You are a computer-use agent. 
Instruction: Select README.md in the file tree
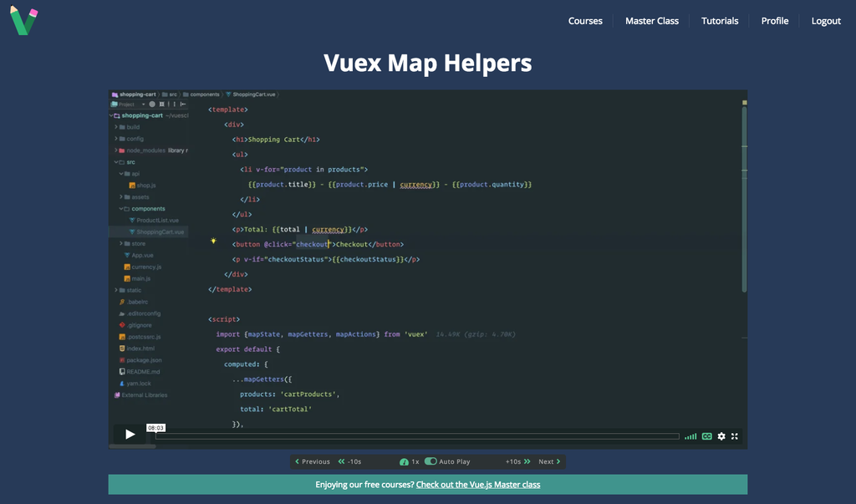[140, 372]
